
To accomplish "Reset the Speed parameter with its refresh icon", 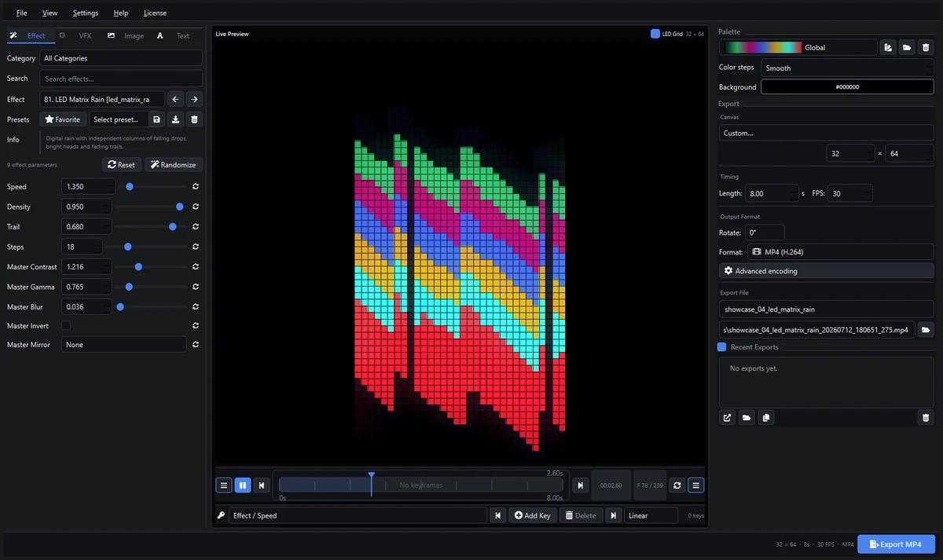I will [195, 187].
